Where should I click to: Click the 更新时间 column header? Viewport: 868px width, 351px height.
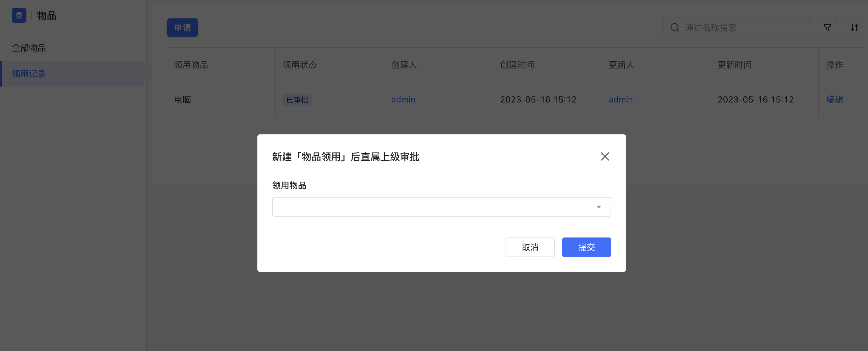point(734,65)
